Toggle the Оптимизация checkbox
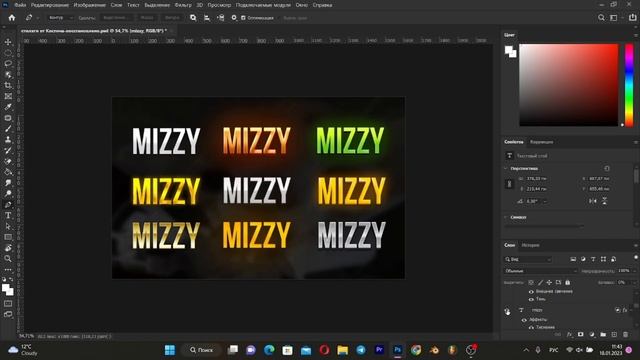 click(243, 18)
